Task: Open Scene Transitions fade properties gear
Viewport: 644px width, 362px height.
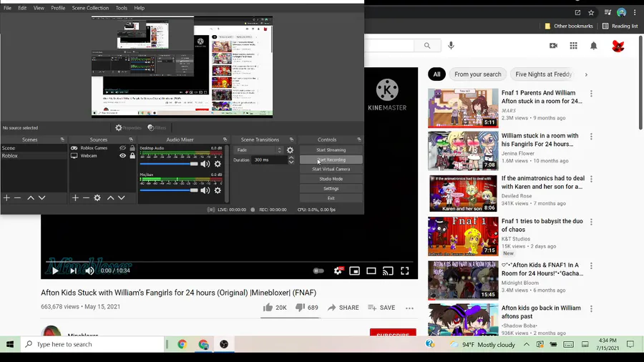Action: pos(290,150)
